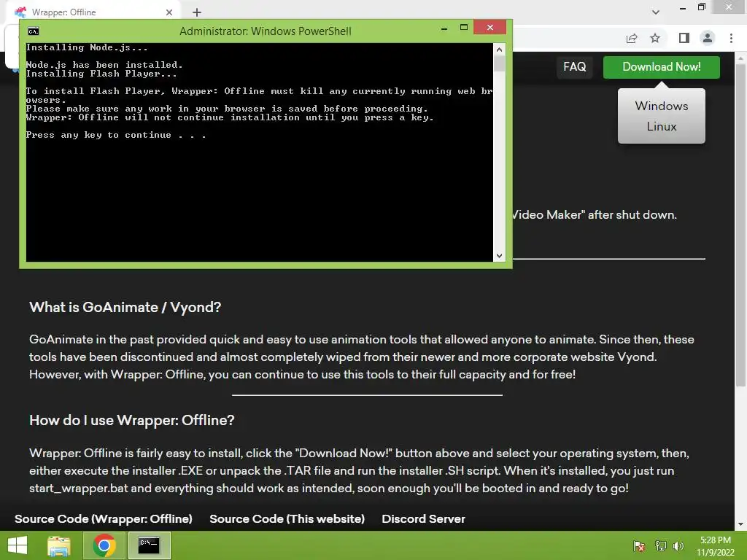Screen dimensions: 747x560
Task: Open the FAQ page
Action: (x=575, y=66)
